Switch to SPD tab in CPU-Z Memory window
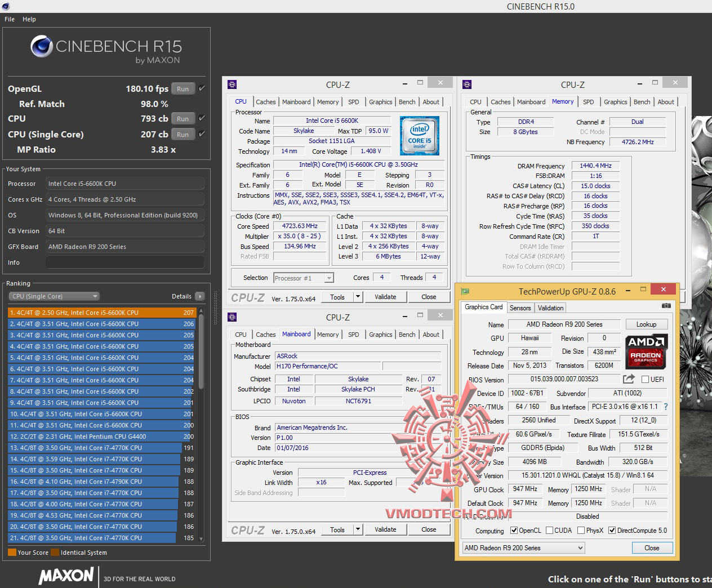The image size is (712, 588). coord(588,102)
